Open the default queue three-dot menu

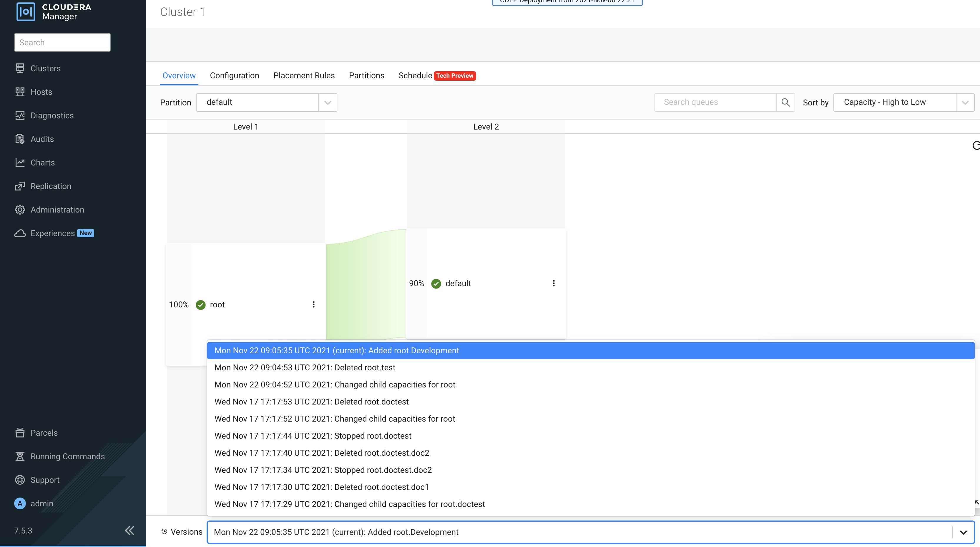point(554,283)
